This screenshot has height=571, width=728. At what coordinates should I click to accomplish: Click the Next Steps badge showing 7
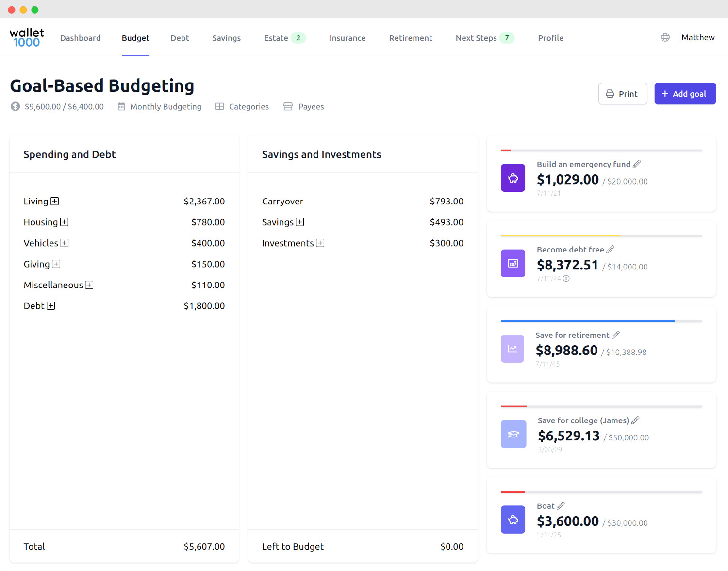[x=507, y=38]
